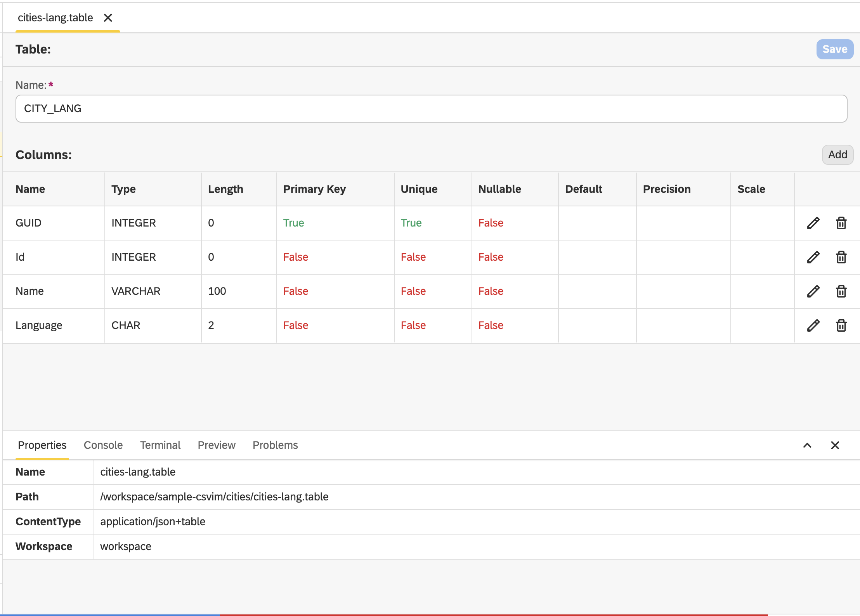Open the Problems tab
This screenshot has height=616, width=860.
tap(275, 445)
